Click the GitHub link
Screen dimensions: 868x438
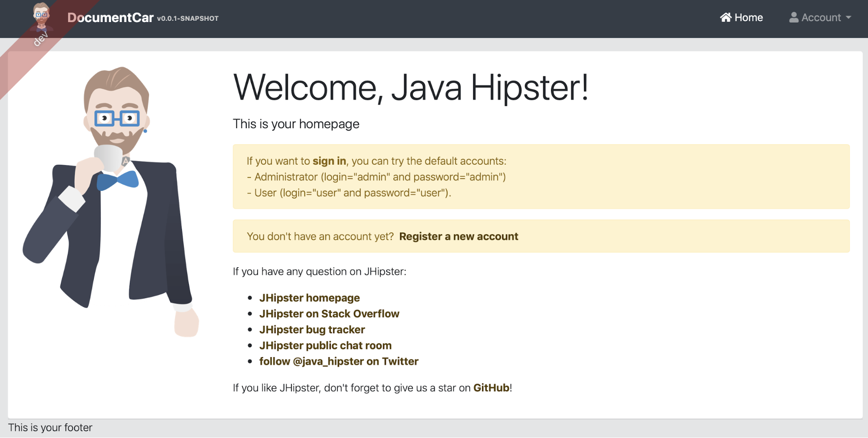pyautogui.click(x=491, y=388)
